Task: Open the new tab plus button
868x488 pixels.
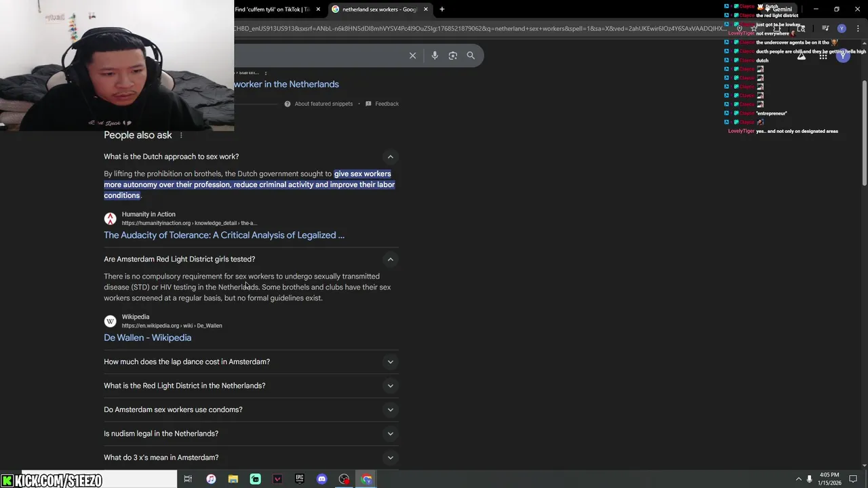Action: (442, 9)
